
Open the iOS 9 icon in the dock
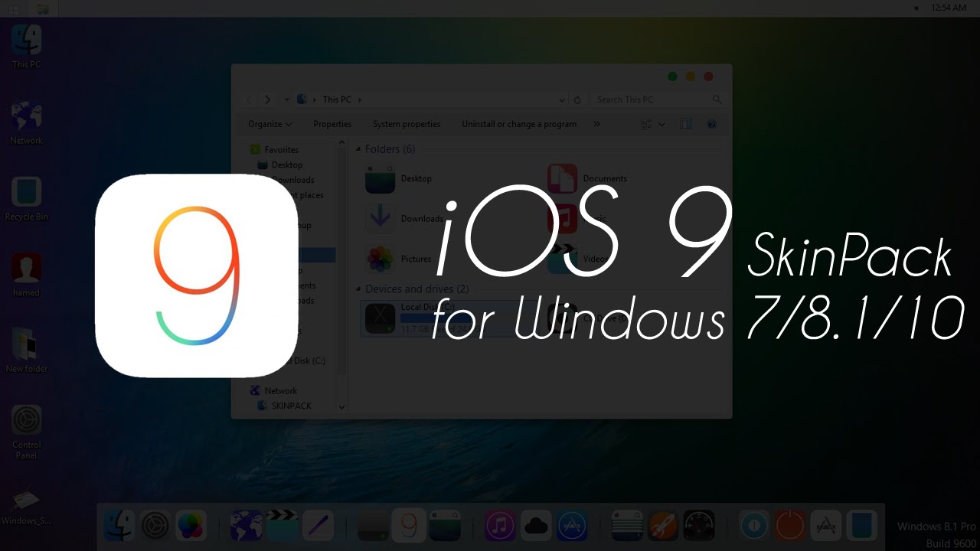(x=409, y=526)
